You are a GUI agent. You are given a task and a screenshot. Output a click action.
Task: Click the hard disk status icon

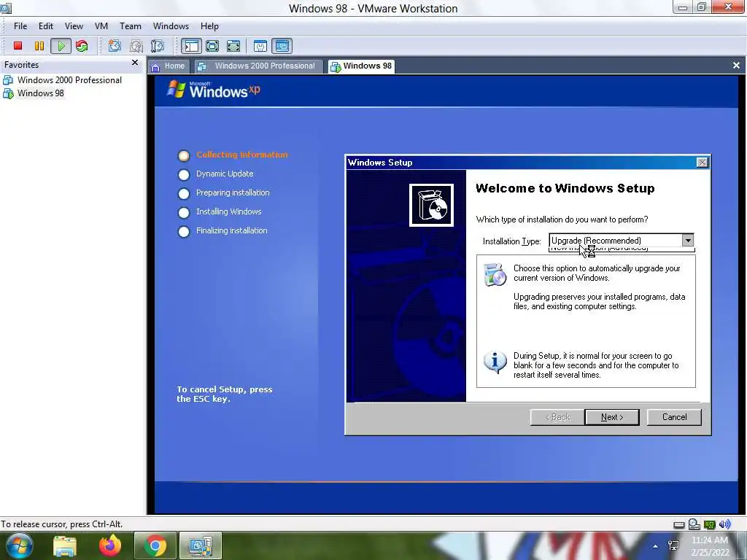679,525
